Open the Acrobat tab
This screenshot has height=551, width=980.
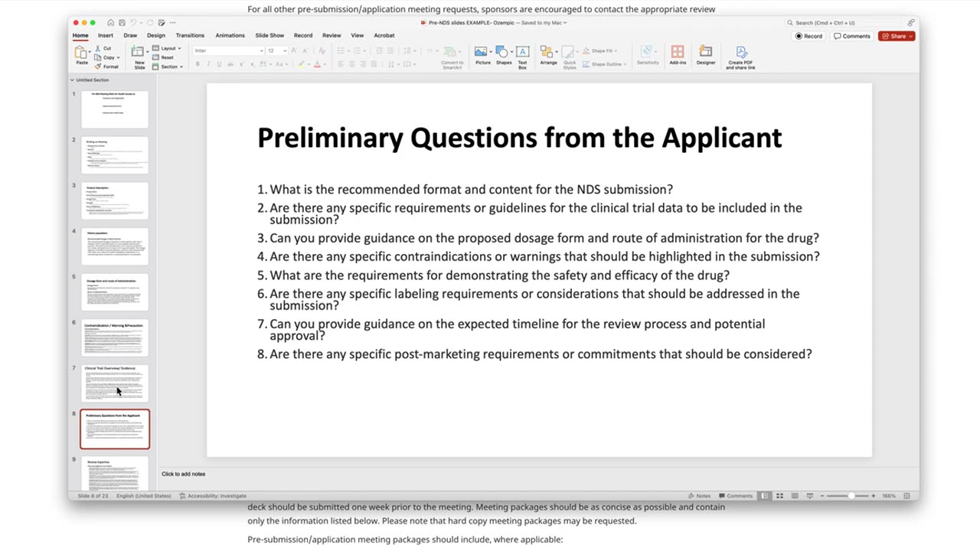(384, 35)
